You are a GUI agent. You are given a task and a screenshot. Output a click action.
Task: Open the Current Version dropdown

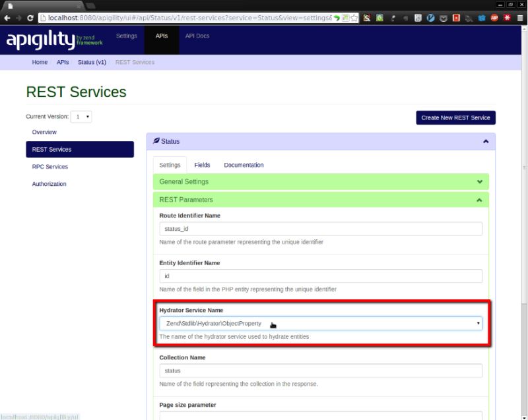pyautogui.click(x=82, y=116)
